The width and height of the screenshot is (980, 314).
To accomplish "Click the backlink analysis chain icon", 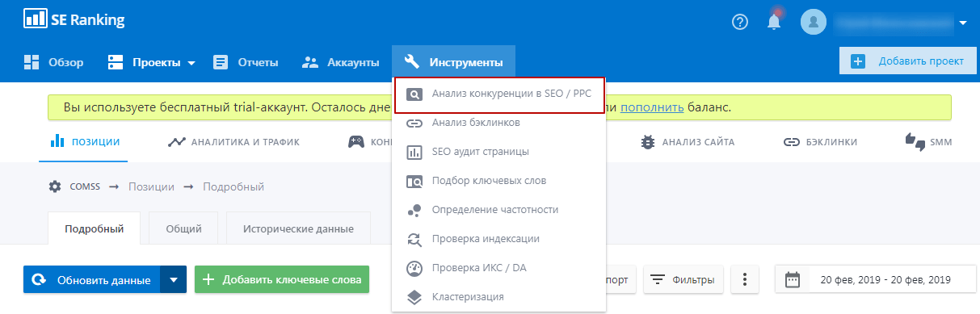I will [414, 124].
